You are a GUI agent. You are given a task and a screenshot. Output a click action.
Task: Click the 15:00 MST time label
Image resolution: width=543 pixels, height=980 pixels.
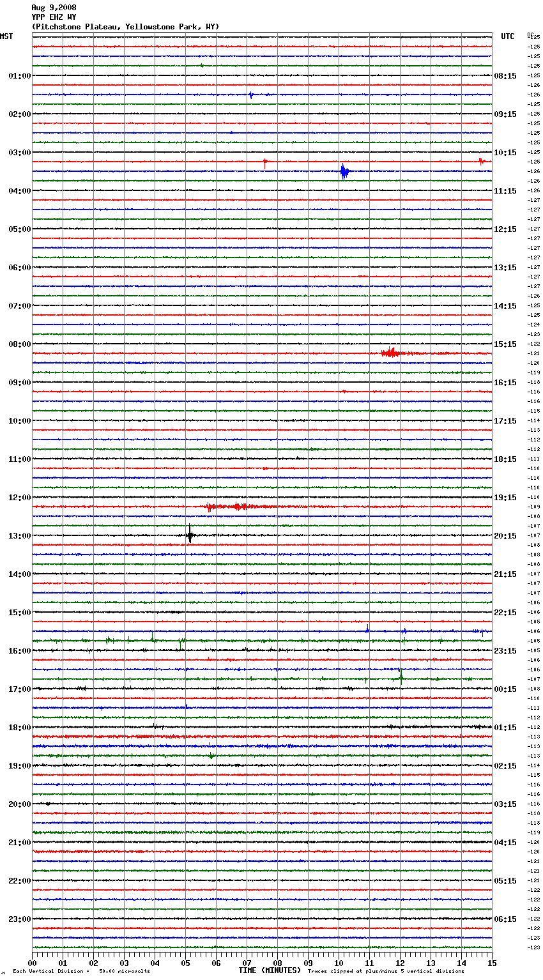click(x=19, y=613)
